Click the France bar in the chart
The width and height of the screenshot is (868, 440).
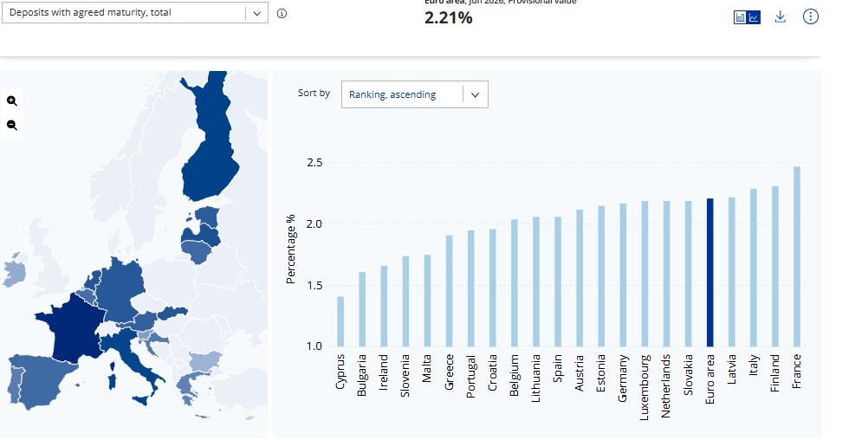point(797,256)
